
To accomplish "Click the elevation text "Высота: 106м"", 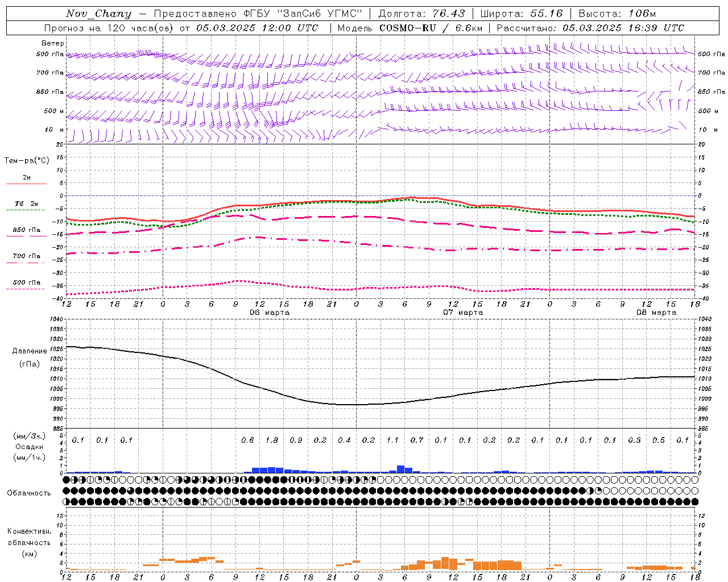I will pos(617,14).
